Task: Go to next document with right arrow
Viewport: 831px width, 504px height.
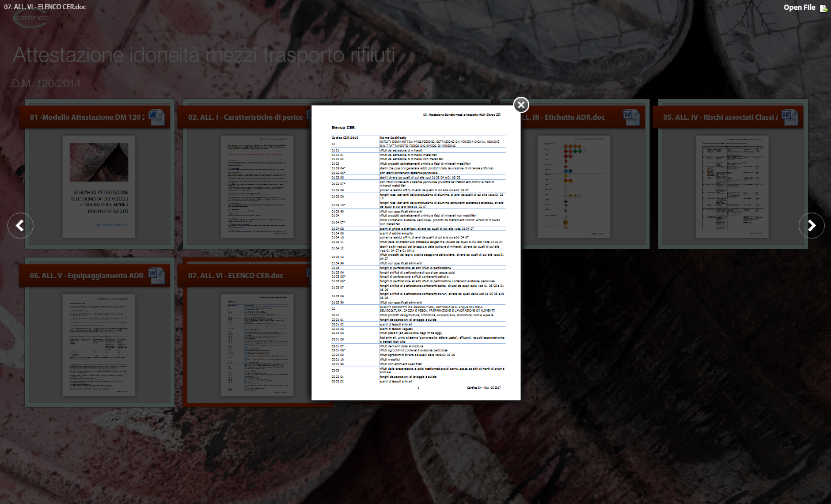Action: coord(811,225)
